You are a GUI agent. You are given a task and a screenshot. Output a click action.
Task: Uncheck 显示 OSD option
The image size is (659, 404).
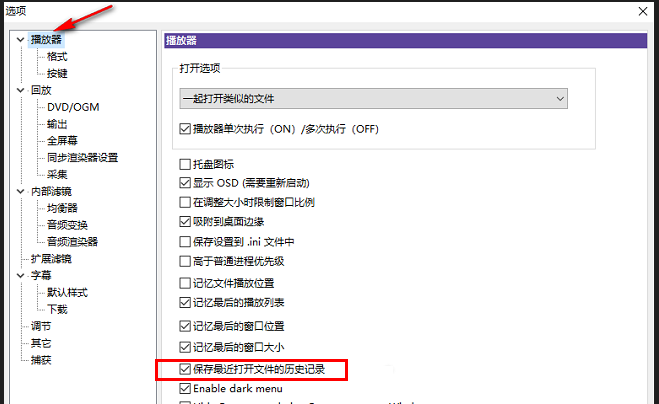[185, 183]
